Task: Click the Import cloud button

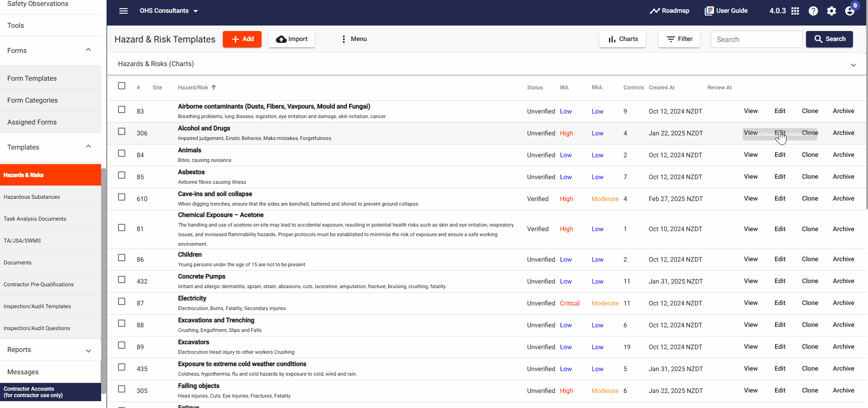Action: 292,39
